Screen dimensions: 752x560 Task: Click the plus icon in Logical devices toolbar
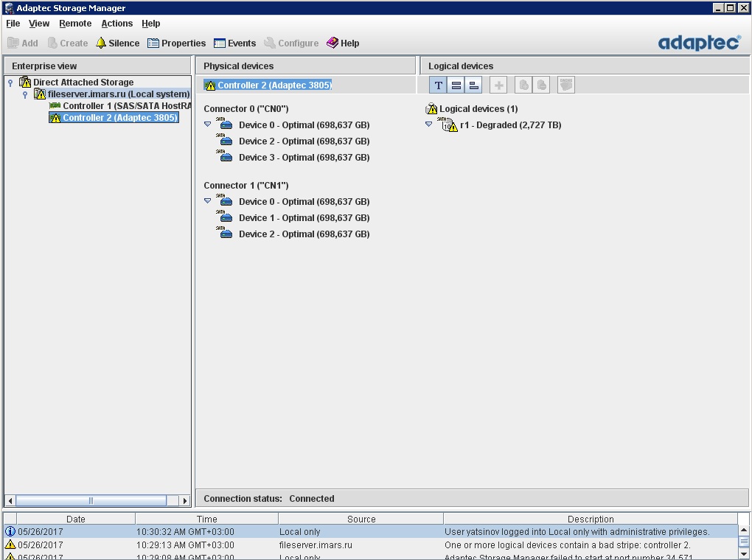point(499,85)
